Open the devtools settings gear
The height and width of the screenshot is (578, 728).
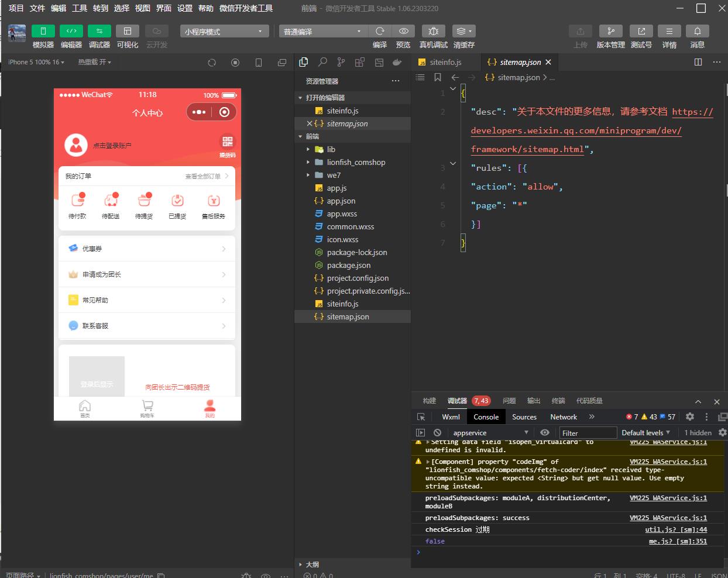point(690,417)
